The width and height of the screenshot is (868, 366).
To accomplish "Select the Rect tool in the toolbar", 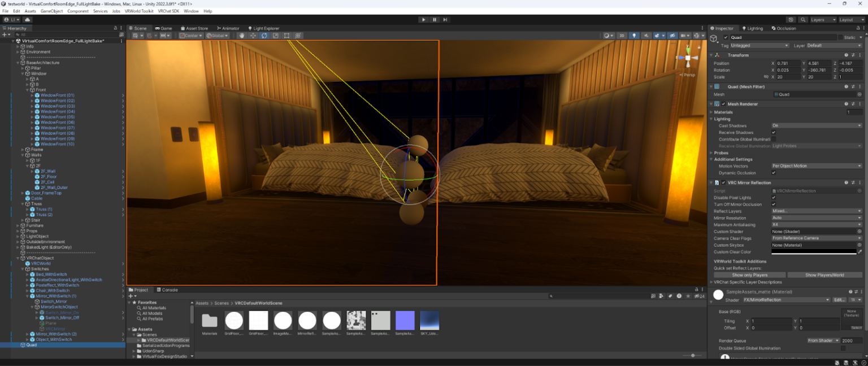I will [x=287, y=36].
